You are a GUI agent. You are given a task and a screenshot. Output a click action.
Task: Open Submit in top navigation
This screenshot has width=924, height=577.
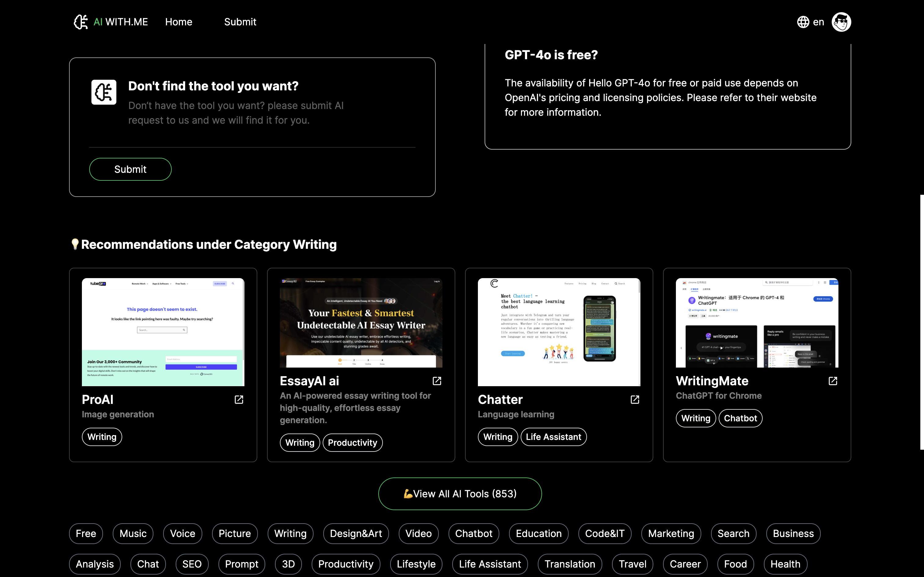[x=240, y=22]
